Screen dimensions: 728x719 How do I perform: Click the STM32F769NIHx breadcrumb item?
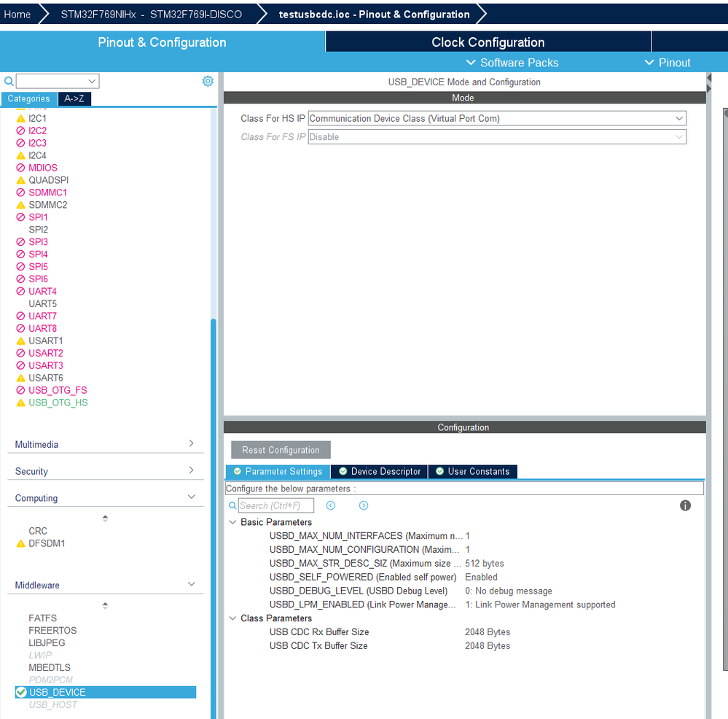(x=151, y=15)
